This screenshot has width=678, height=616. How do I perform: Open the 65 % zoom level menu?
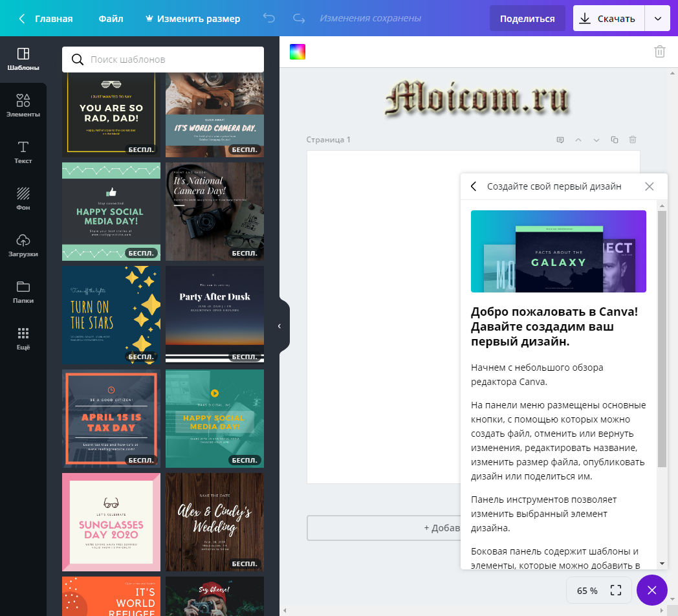(x=587, y=590)
